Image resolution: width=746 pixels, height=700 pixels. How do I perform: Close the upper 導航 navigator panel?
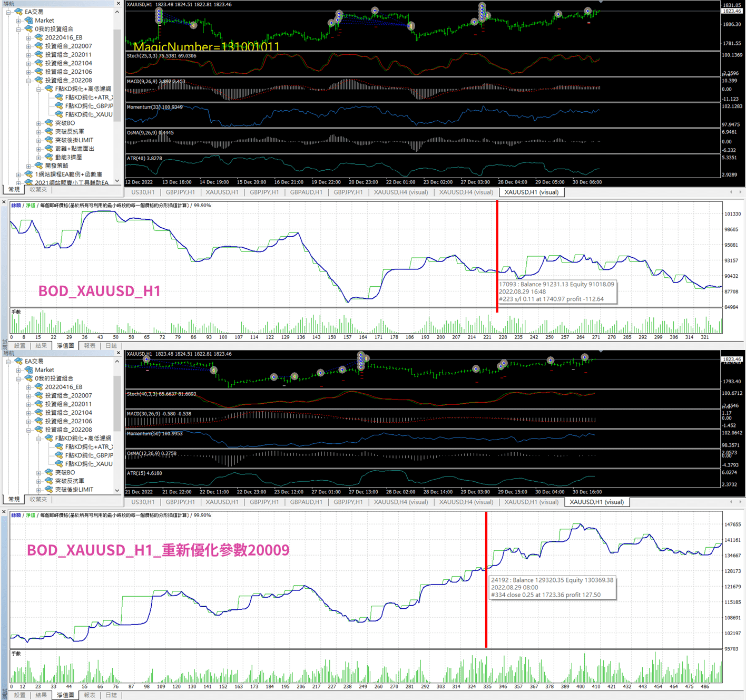(118, 4)
